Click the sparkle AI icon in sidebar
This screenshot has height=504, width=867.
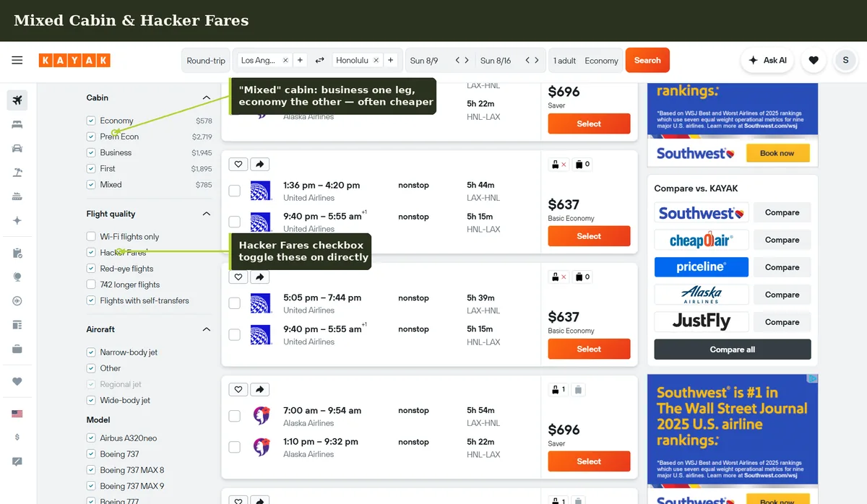[x=17, y=220]
